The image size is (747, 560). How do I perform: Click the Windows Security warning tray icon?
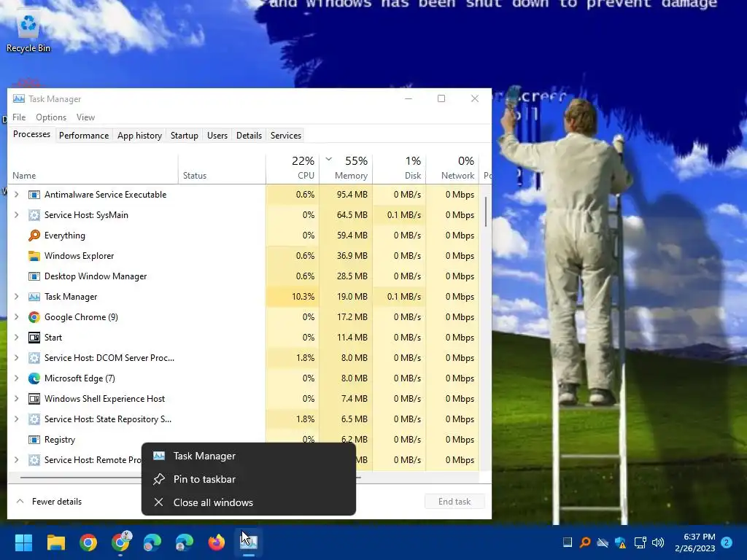(x=620, y=542)
